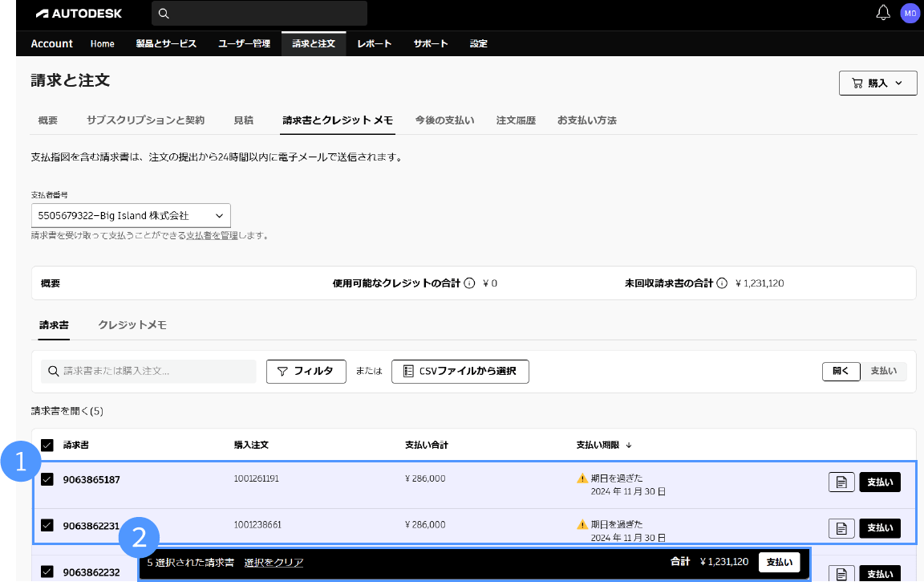View document icon for invoice 9063862231
The width and height of the screenshot is (924, 582).
pos(841,528)
